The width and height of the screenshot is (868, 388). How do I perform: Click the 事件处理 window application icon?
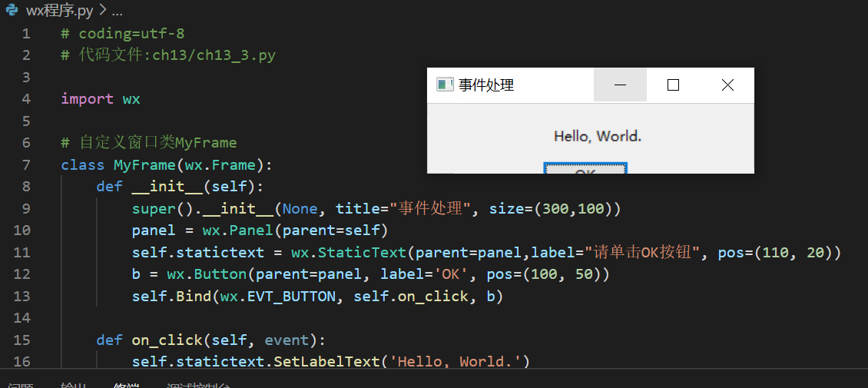coord(445,85)
